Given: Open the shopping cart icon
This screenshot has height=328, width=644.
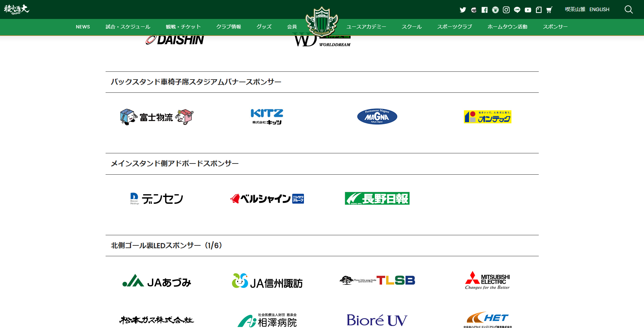Looking at the screenshot, I should [x=549, y=10].
